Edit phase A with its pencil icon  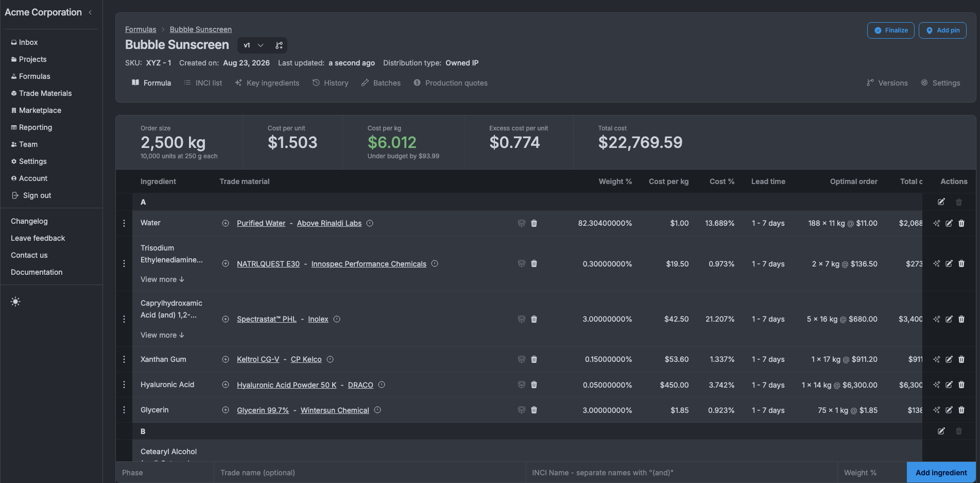click(941, 202)
